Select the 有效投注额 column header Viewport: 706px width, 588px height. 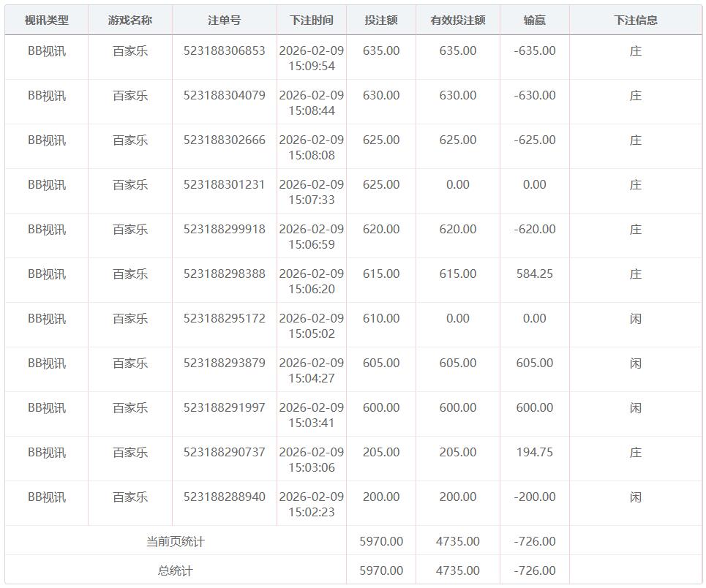[x=458, y=20]
